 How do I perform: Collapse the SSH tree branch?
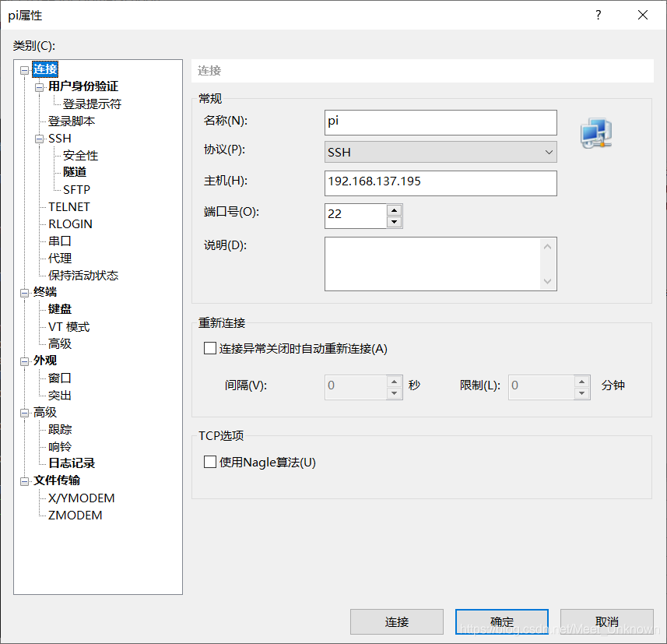[x=39, y=138]
